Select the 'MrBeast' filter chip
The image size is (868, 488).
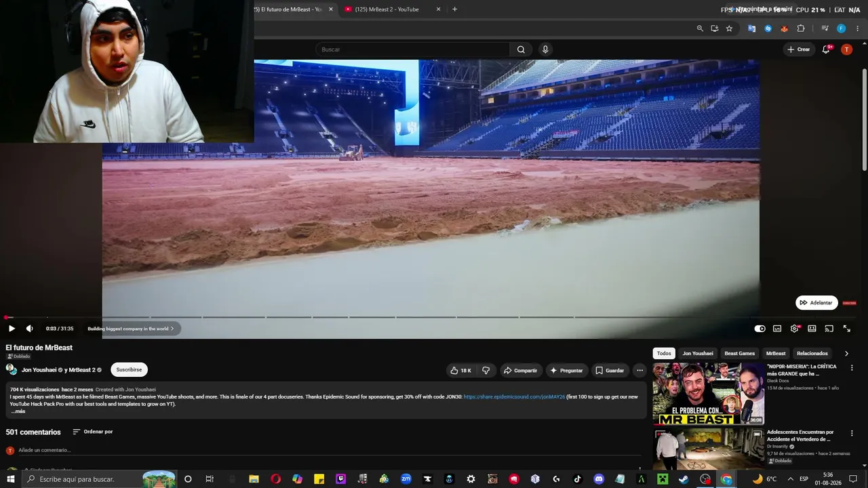[776, 353]
